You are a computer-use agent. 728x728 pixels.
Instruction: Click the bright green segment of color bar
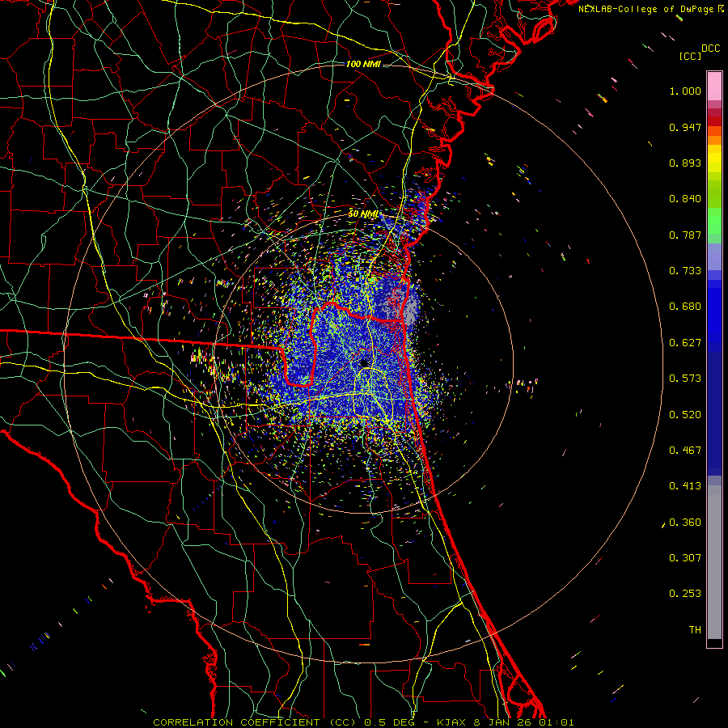(714, 220)
